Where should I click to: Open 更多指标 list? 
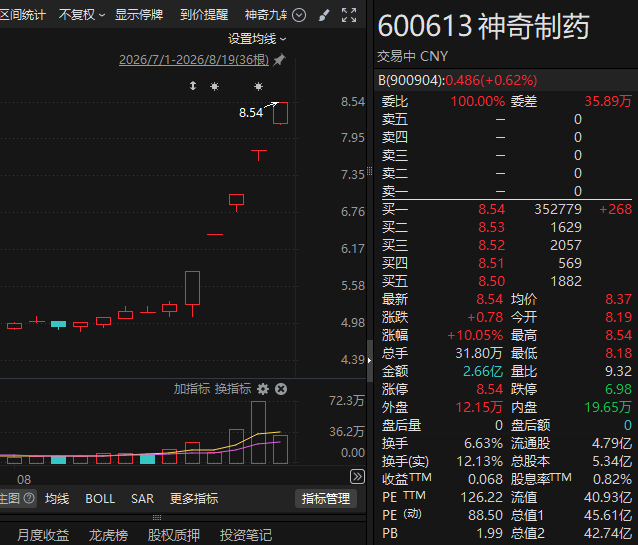pos(194,499)
